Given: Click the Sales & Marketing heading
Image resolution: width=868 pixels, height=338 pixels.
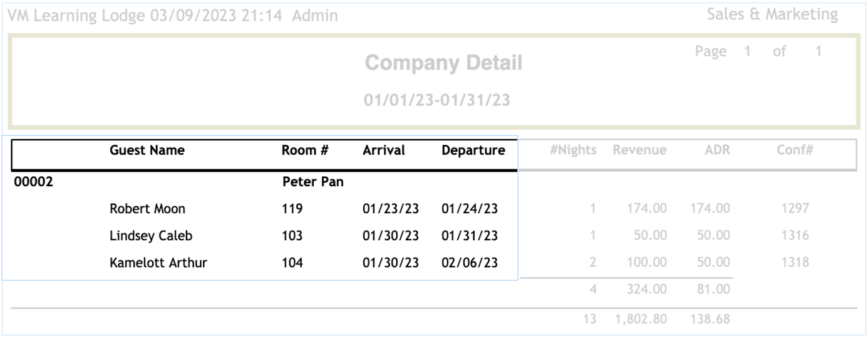Looking at the screenshot, I should click(x=772, y=14).
